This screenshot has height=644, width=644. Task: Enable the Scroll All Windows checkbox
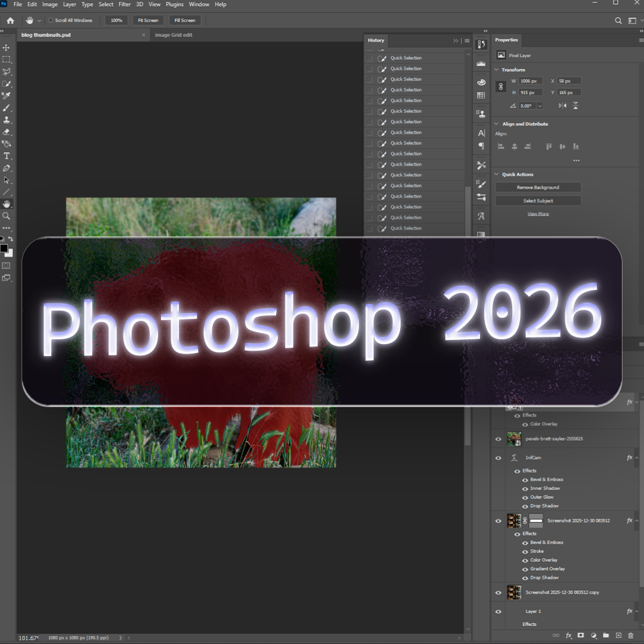(x=51, y=20)
